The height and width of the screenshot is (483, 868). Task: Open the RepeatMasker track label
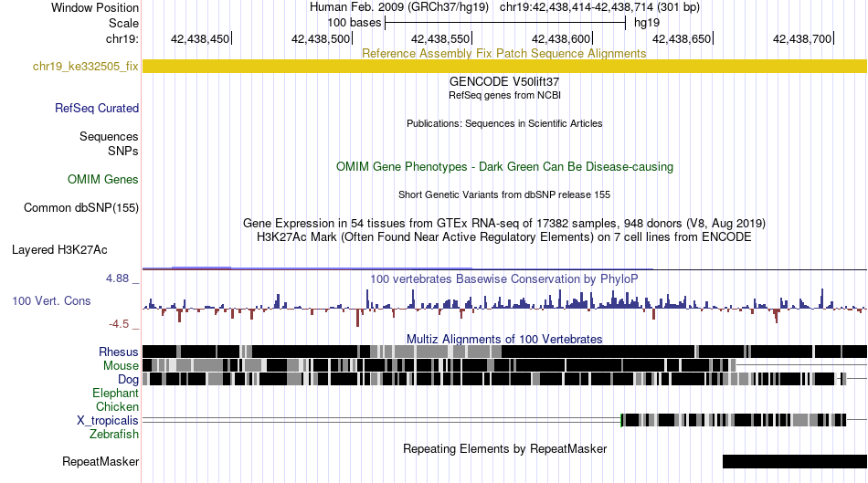(x=101, y=461)
